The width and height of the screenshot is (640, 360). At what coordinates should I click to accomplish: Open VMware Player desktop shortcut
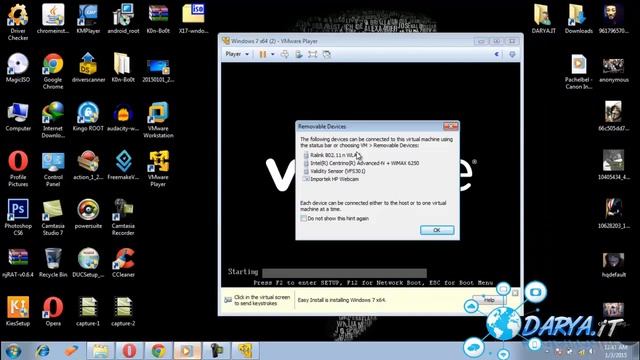tap(158, 169)
